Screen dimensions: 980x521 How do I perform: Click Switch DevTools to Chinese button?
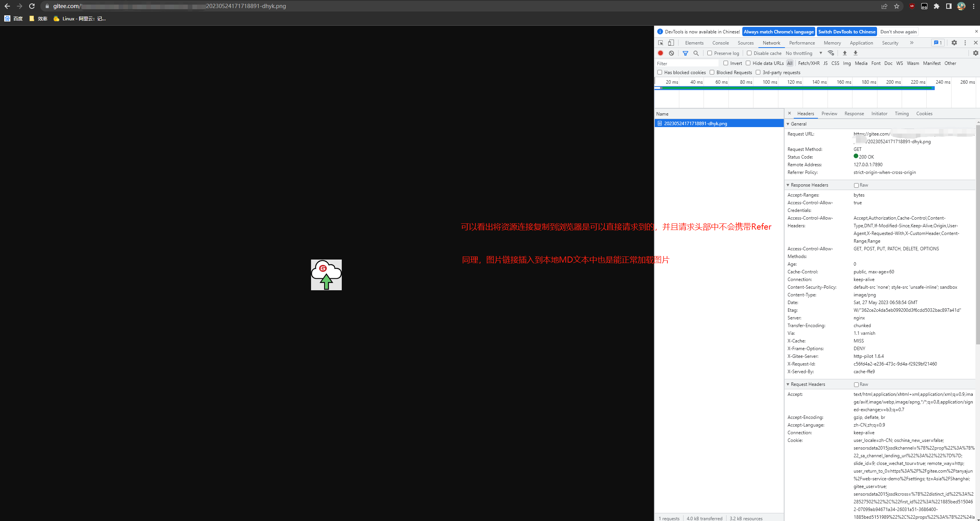pos(847,31)
